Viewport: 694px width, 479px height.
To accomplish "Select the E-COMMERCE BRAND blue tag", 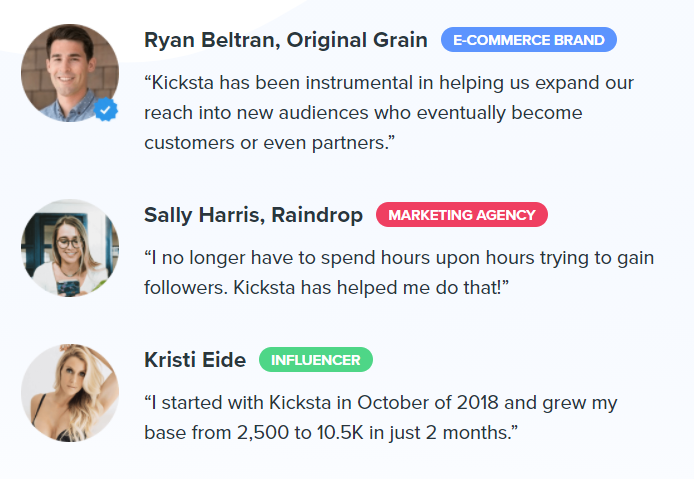I will (x=529, y=40).
